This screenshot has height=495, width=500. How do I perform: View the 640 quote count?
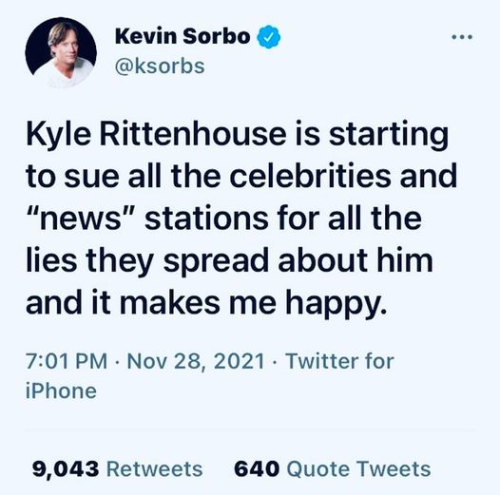click(x=257, y=469)
